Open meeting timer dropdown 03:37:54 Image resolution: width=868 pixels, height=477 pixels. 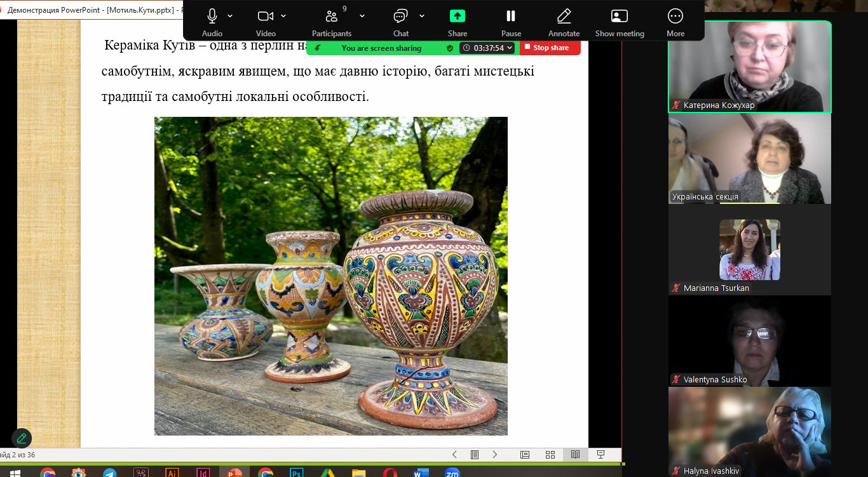pyautogui.click(x=487, y=48)
